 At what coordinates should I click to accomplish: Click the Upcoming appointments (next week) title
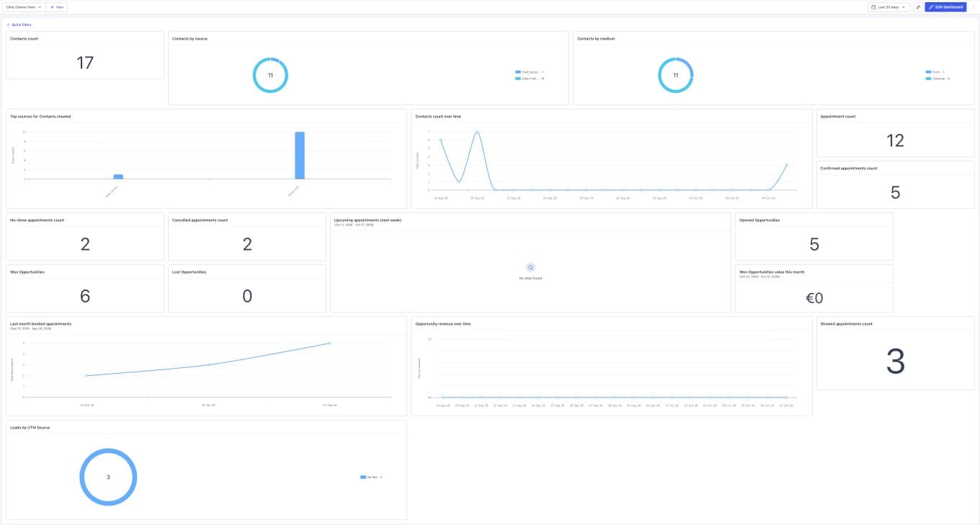click(367, 220)
